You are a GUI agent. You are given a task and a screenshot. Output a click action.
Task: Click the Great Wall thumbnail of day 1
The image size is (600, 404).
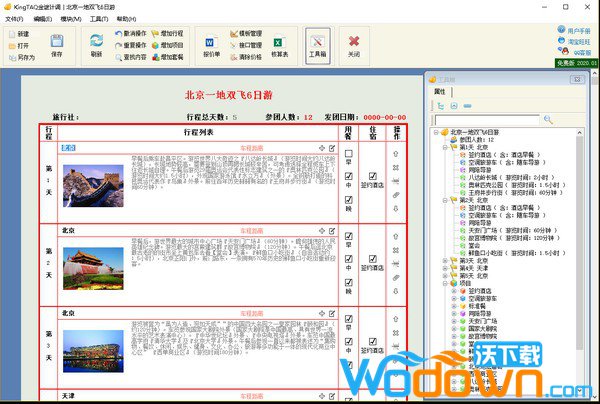pyautogui.click(x=93, y=186)
